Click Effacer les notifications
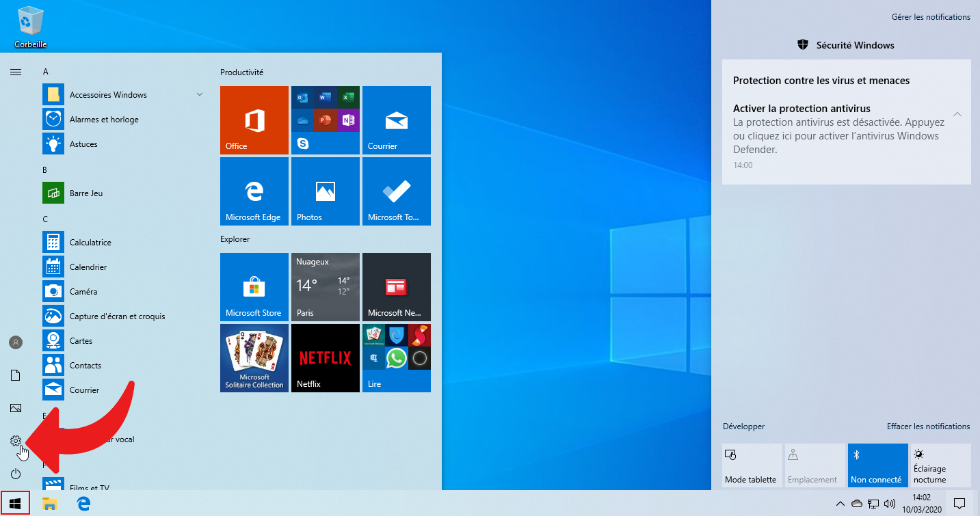This screenshot has width=980, height=516. tap(928, 426)
